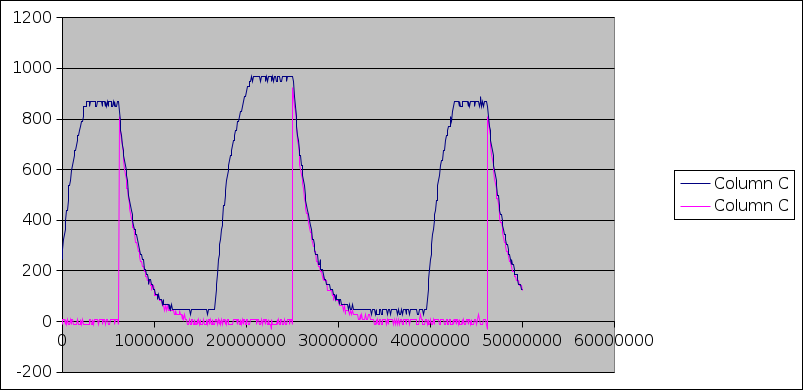803x390 pixels.
Task: Click the 20000000 x-axis label
Action: (246, 340)
